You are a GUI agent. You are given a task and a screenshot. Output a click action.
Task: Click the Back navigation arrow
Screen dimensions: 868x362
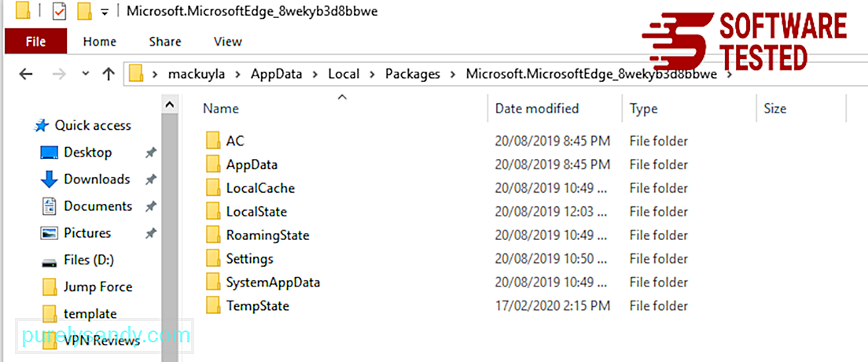pyautogui.click(x=25, y=74)
